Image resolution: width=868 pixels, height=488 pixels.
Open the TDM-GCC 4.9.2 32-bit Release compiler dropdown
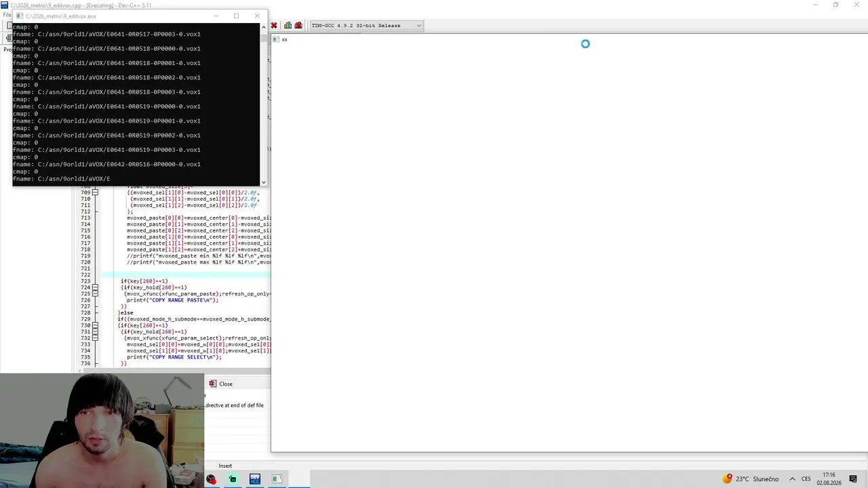[x=366, y=26]
